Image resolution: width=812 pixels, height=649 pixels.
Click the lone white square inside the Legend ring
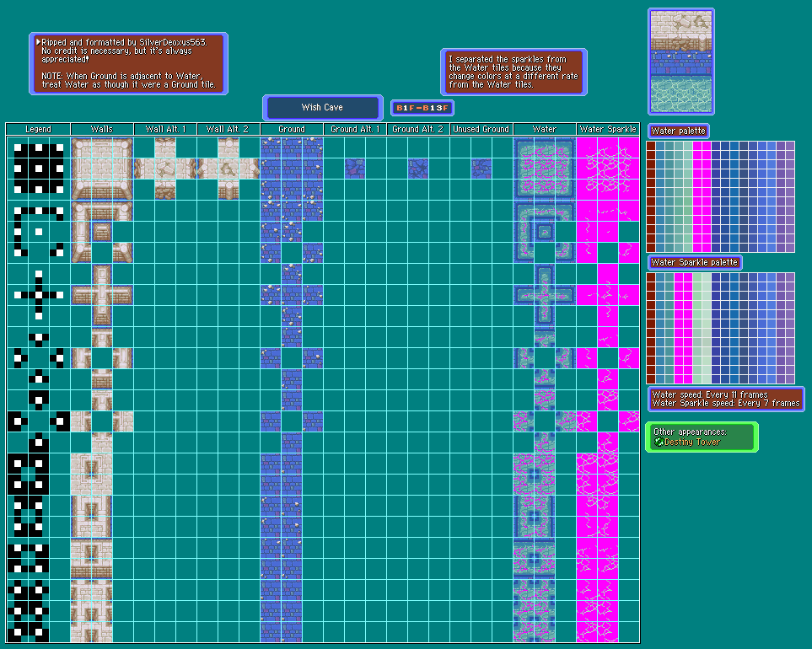(39, 232)
